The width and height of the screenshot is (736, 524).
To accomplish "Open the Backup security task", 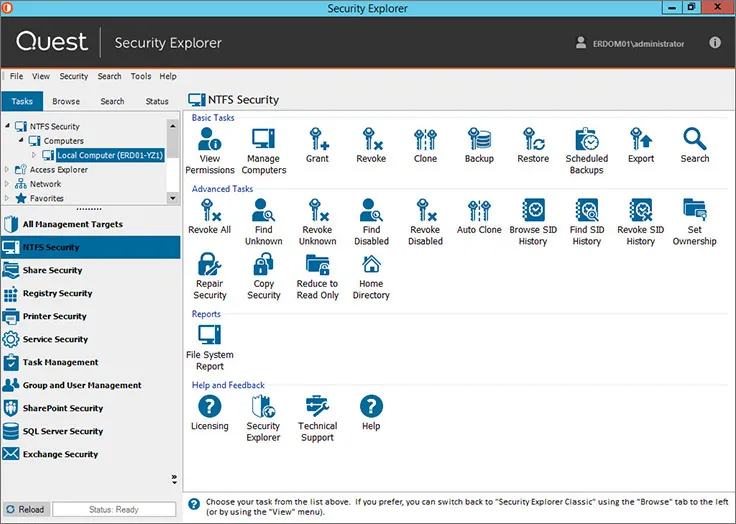I will (x=479, y=146).
